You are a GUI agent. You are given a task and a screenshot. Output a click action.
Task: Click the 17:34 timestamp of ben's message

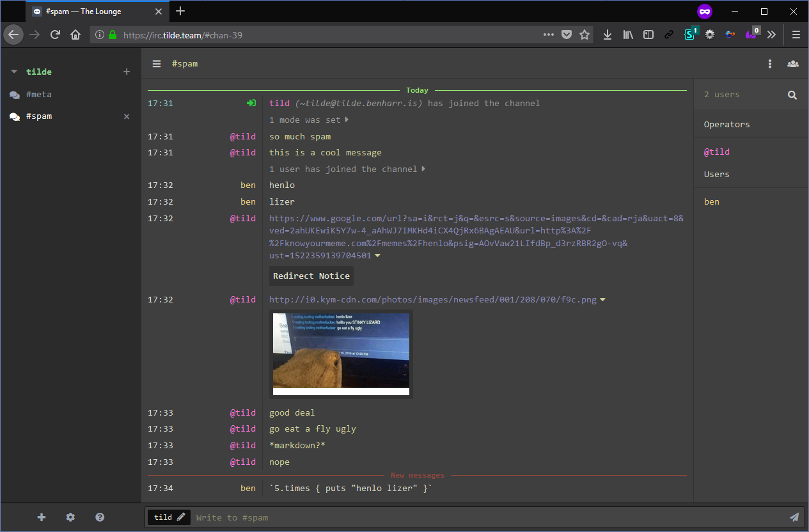[x=161, y=488]
